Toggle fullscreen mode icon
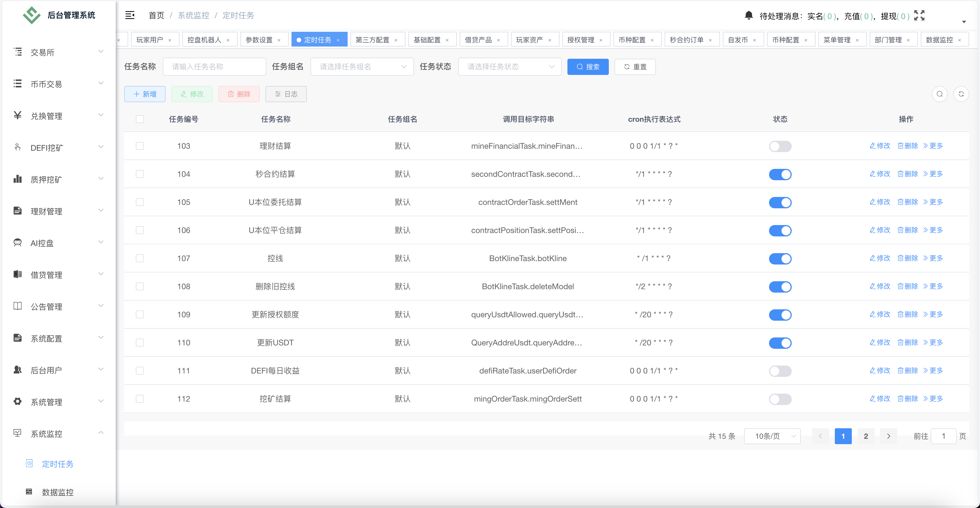The height and width of the screenshot is (508, 980). (919, 15)
